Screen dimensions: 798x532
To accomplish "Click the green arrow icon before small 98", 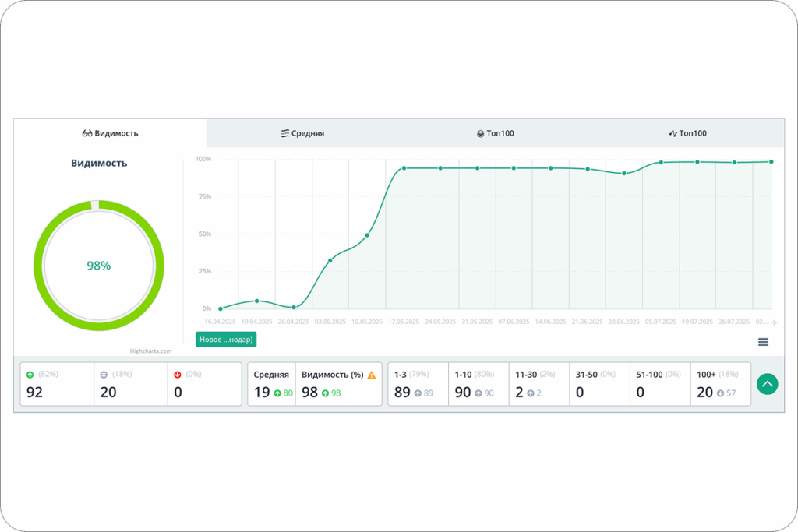I will click(x=325, y=393).
